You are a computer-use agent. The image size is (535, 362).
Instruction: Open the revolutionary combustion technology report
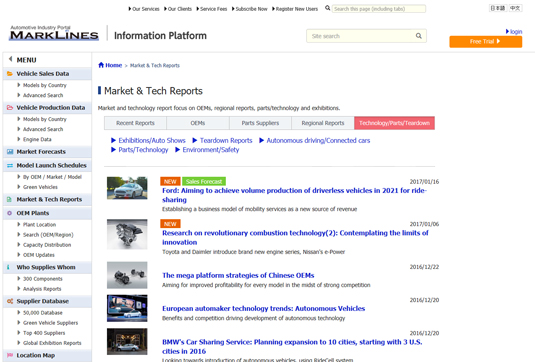pyautogui.click(x=295, y=237)
